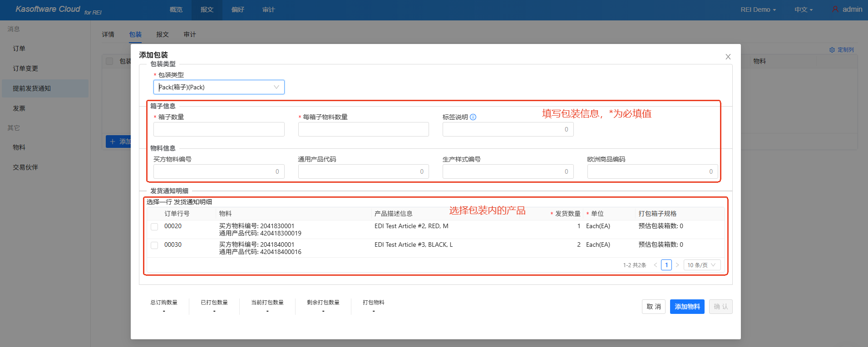Image resolution: width=868 pixels, height=347 pixels.
Task: Open 报文 in the top navigation
Action: click(x=207, y=10)
